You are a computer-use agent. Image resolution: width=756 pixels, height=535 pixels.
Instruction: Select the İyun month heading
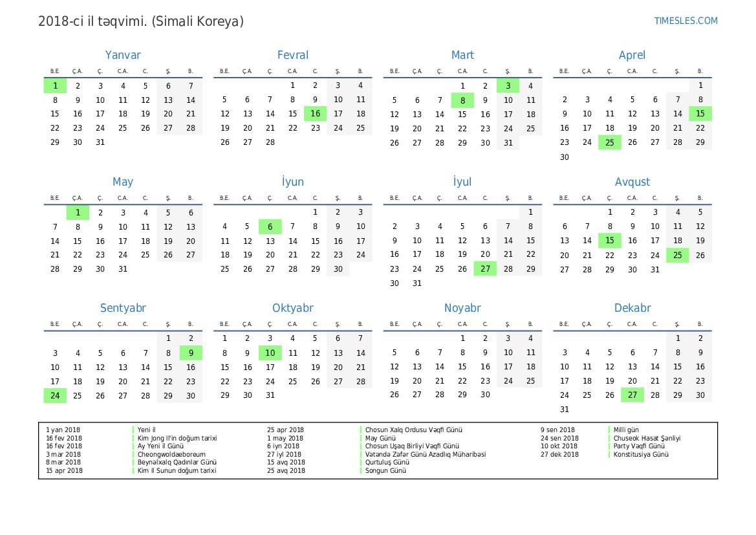[x=293, y=182]
